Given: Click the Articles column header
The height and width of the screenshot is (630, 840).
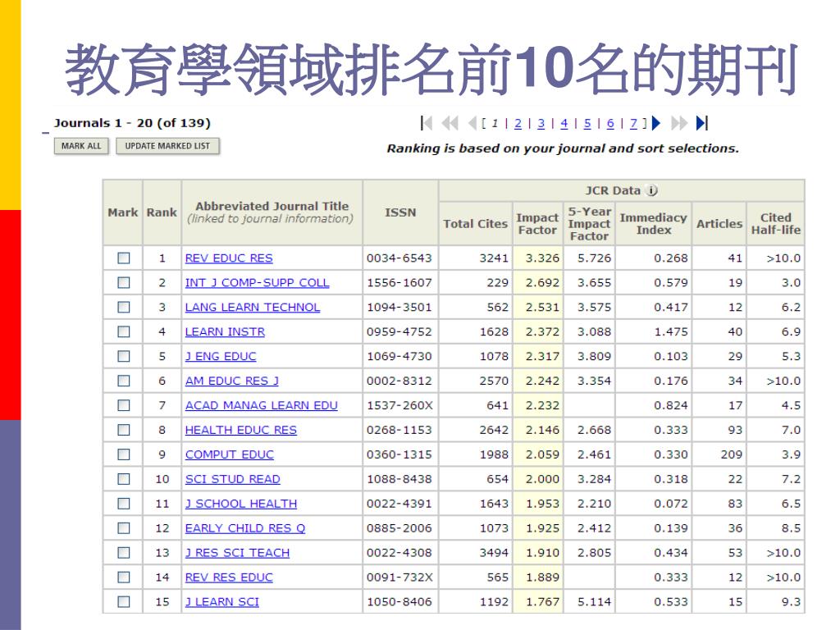Looking at the screenshot, I should (719, 224).
